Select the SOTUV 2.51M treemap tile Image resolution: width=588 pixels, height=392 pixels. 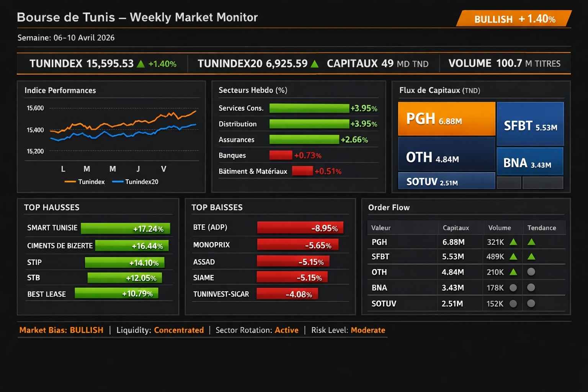click(x=447, y=181)
